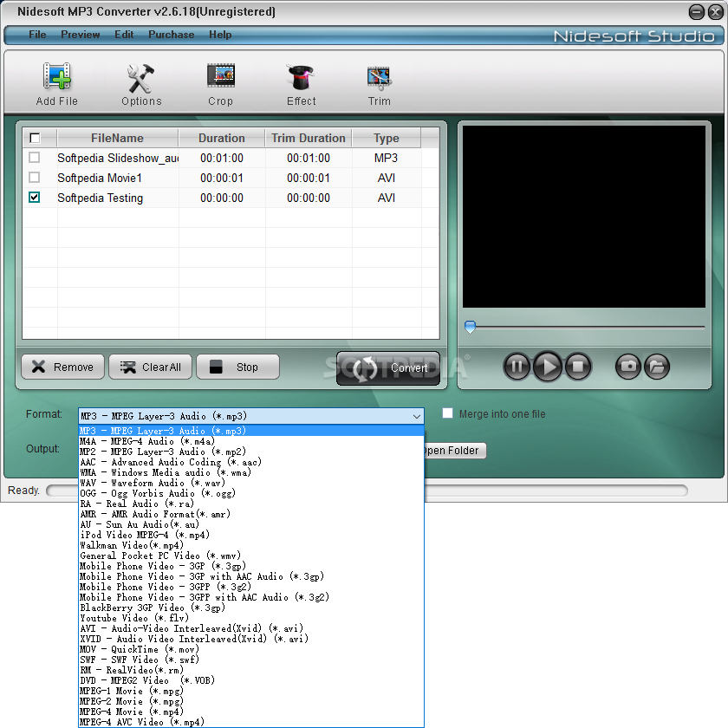This screenshot has width=728, height=728.
Task: Pause playback in the preview player
Action: 517,367
